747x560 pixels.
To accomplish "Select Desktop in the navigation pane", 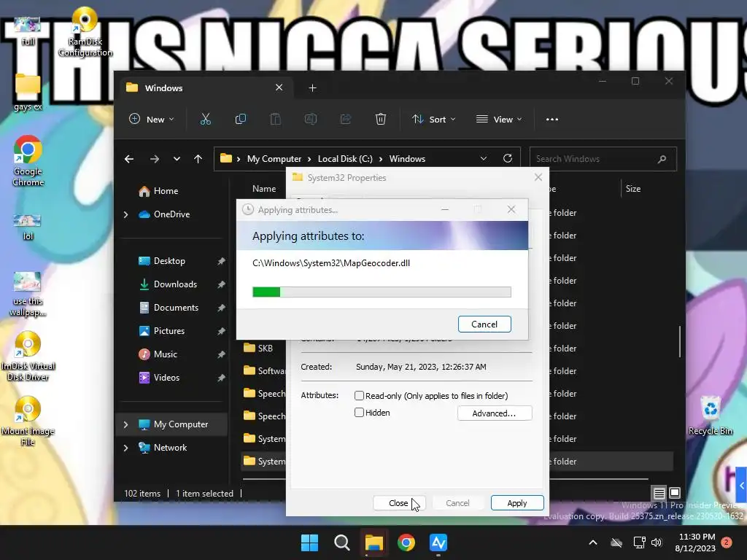I will (x=169, y=261).
